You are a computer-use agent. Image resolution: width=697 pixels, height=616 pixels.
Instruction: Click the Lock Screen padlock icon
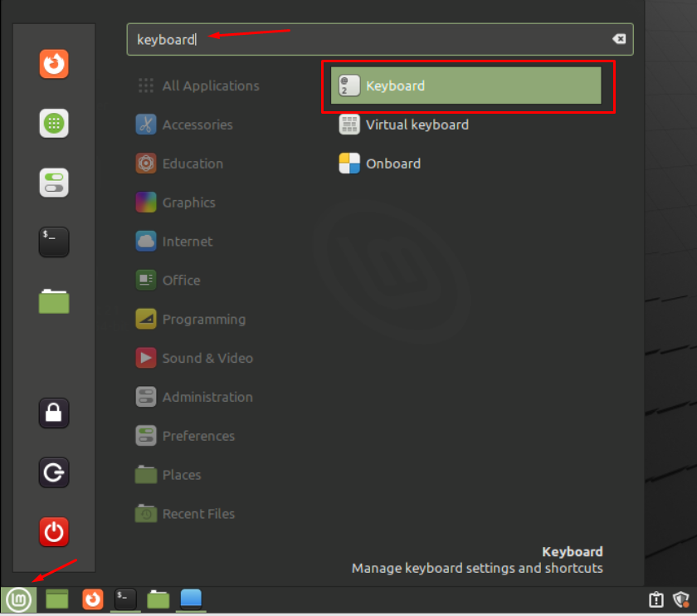(54, 413)
